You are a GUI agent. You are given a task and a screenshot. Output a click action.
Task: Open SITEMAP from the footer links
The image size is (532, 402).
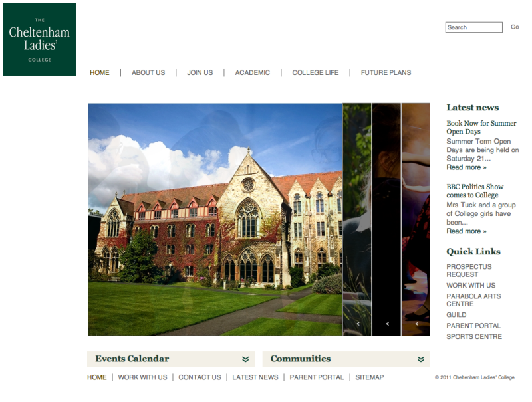tap(369, 377)
